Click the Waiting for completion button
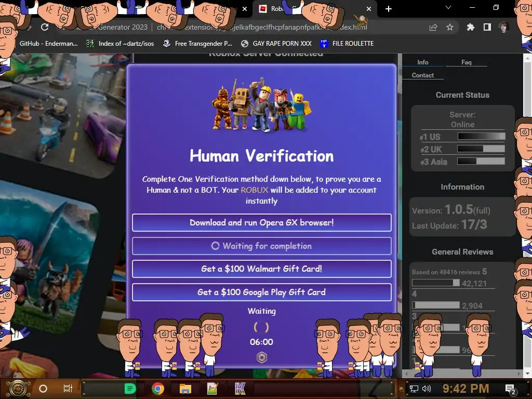 pos(262,246)
